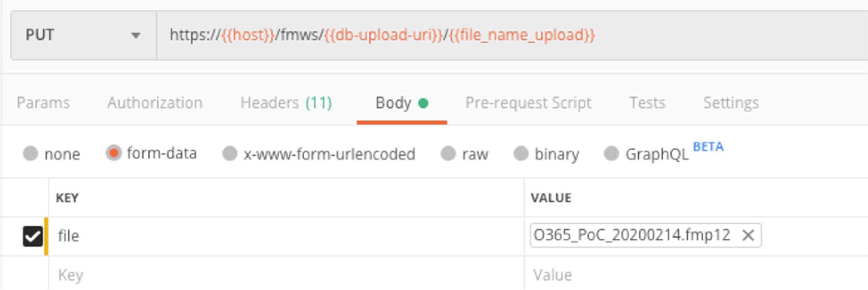Image resolution: width=868 pixels, height=290 pixels.
Task: Select the form-data radio button
Action: click(114, 153)
